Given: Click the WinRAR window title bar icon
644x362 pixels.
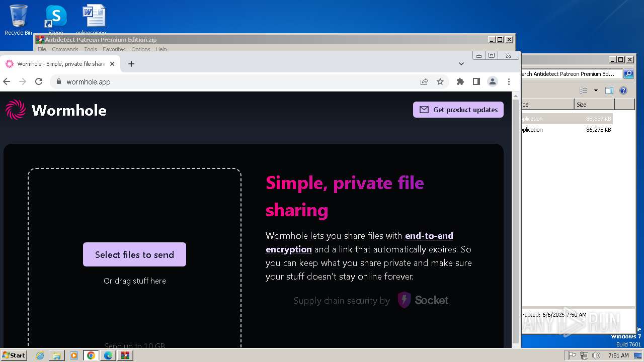Looking at the screenshot, I should pos(40,40).
